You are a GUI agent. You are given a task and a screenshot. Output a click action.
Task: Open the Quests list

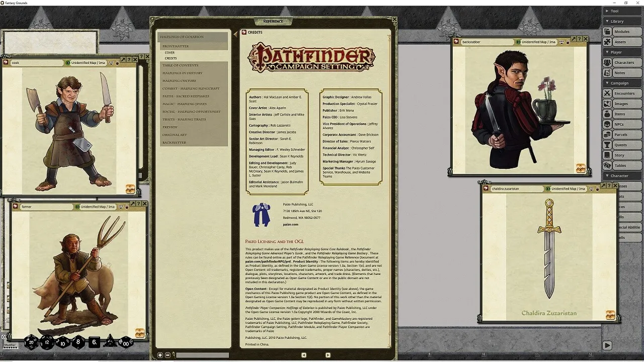622,145
